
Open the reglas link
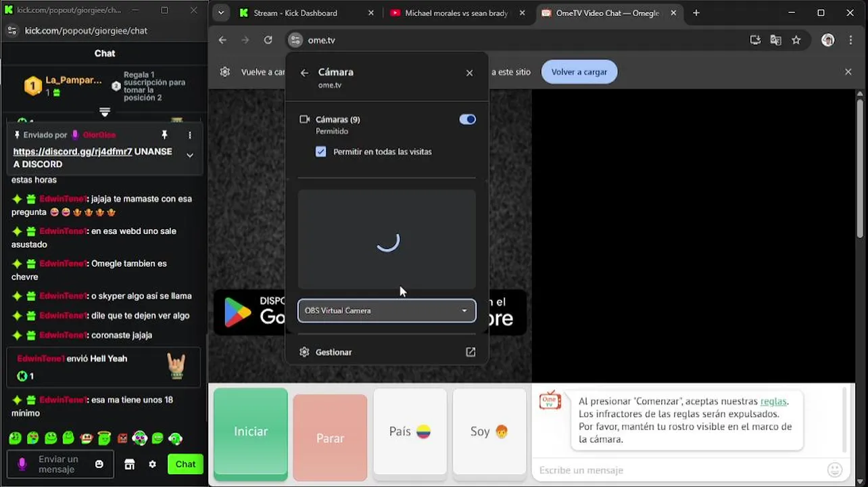(773, 401)
